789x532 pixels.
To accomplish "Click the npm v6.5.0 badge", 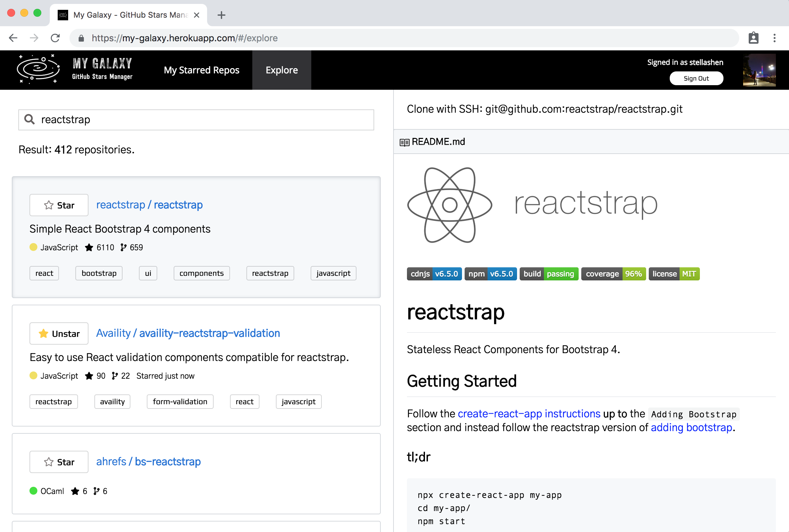I will pyautogui.click(x=491, y=274).
